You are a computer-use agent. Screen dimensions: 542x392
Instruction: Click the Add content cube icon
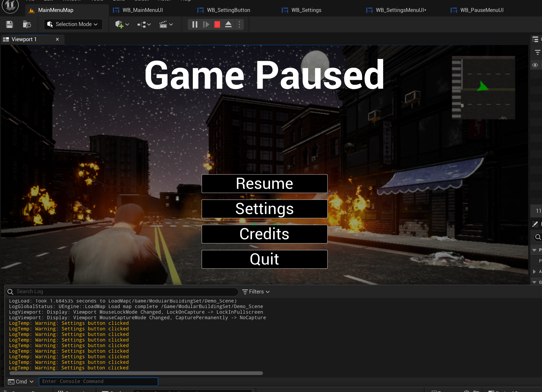(x=119, y=24)
